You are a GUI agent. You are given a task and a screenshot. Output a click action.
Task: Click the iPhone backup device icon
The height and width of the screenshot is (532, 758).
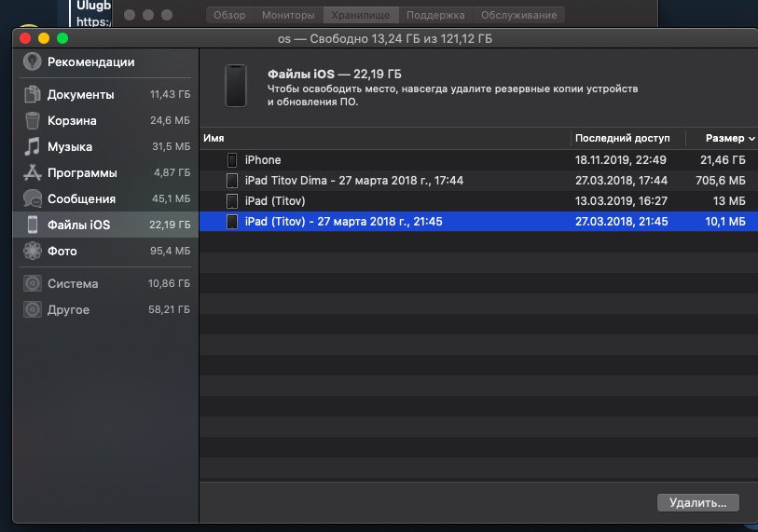232,160
